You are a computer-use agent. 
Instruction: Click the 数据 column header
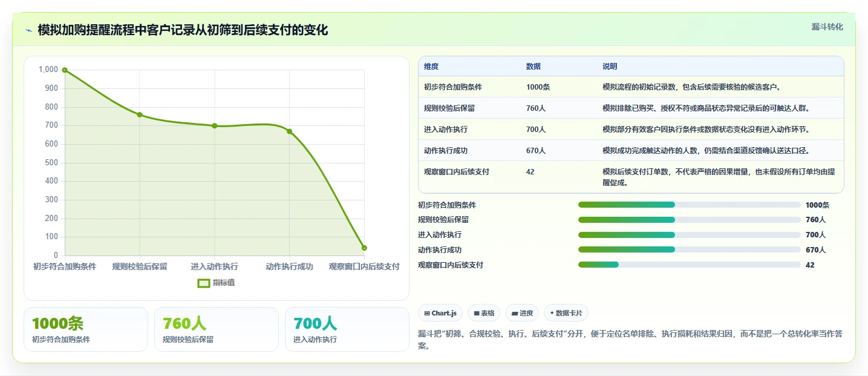534,67
